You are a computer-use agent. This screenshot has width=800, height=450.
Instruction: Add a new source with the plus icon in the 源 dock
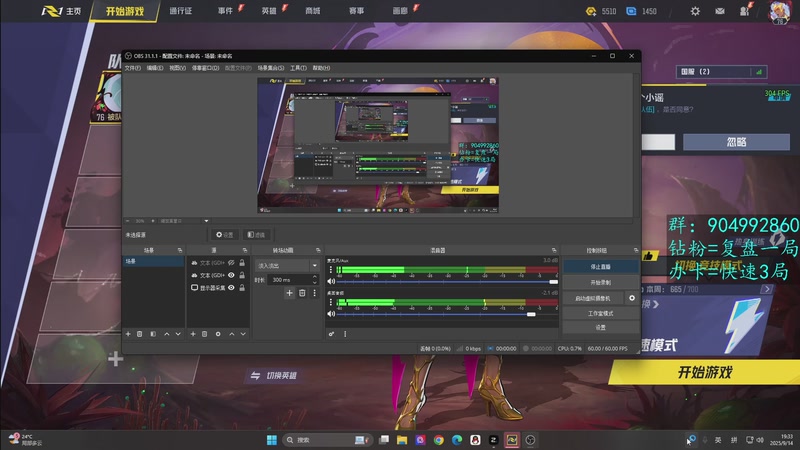[193, 334]
